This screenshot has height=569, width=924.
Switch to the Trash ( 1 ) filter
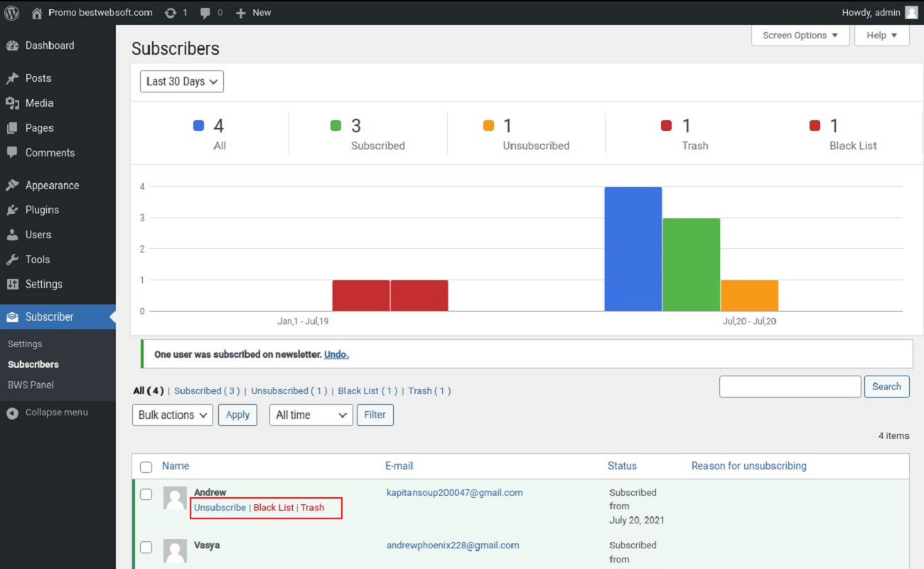pos(429,390)
